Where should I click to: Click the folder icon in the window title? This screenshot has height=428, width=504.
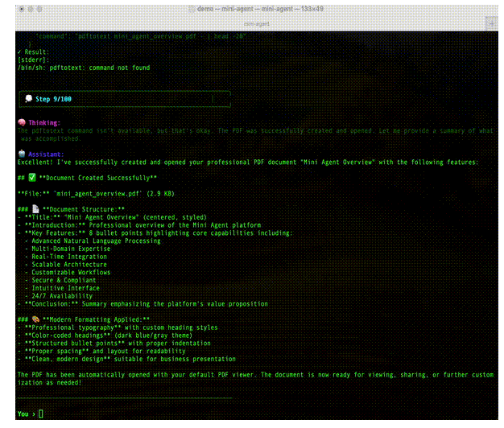[192, 8]
